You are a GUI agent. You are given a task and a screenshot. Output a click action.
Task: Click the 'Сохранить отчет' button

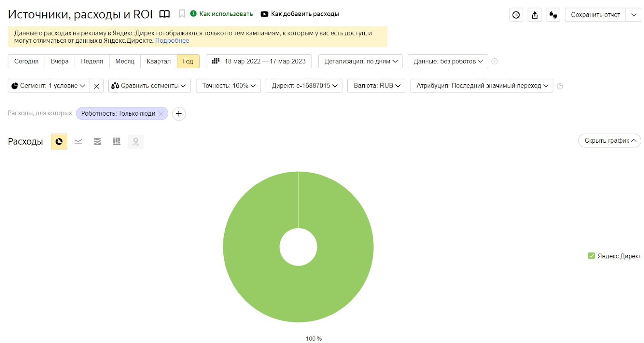pyautogui.click(x=595, y=15)
